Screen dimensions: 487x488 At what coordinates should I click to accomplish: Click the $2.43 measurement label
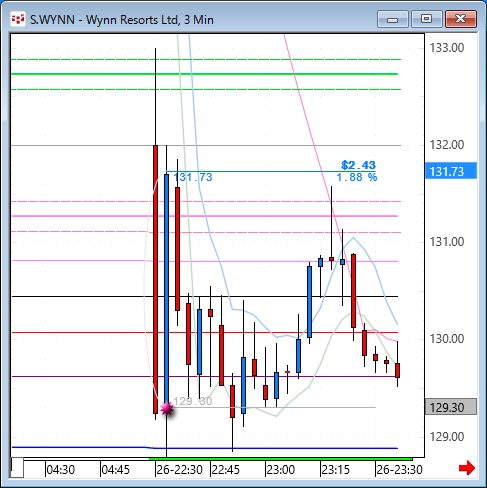(x=358, y=165)
